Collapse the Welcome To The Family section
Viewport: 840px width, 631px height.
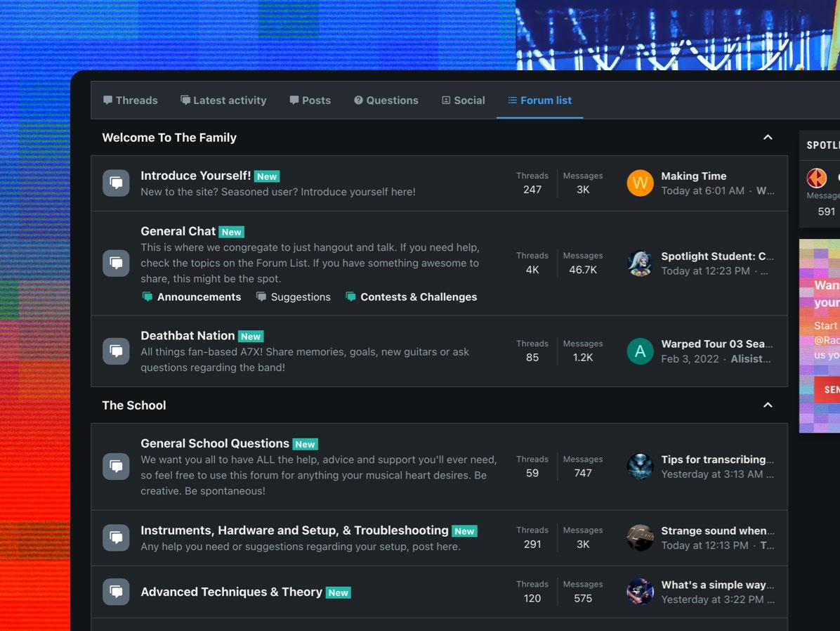(x=768, y=138)
